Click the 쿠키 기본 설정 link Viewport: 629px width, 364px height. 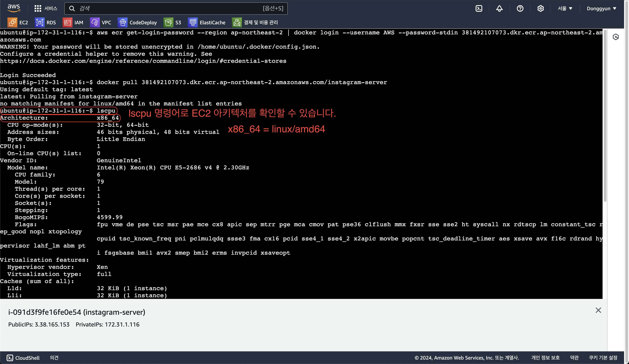click(x=603, y=358)
